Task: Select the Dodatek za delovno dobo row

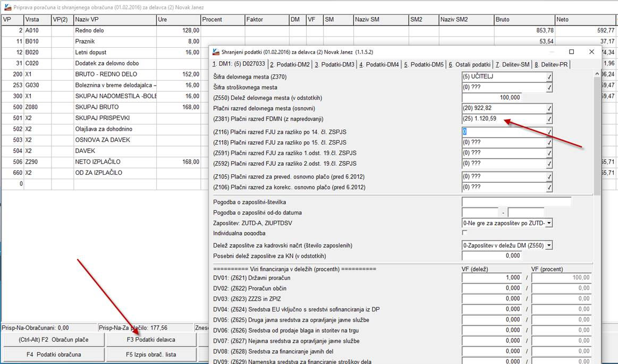Action: point(105,63)
